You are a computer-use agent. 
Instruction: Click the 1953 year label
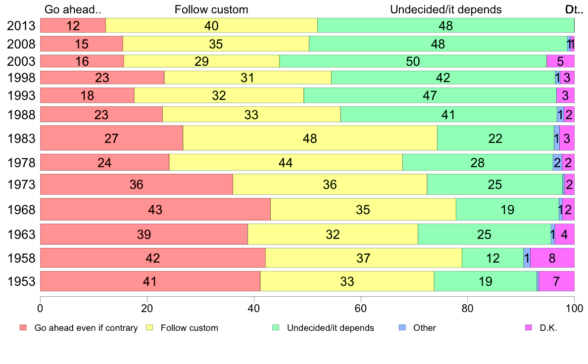pyautogui.click(x=21, y=281)
